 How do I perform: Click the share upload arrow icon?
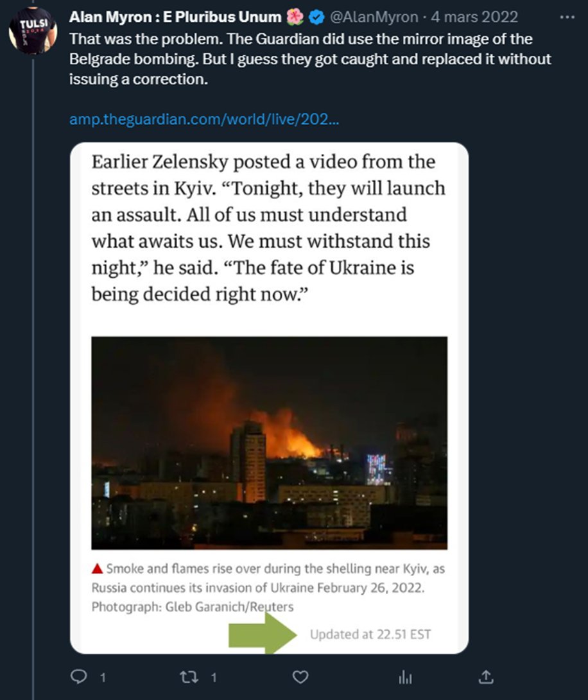[x=486, y=676]
